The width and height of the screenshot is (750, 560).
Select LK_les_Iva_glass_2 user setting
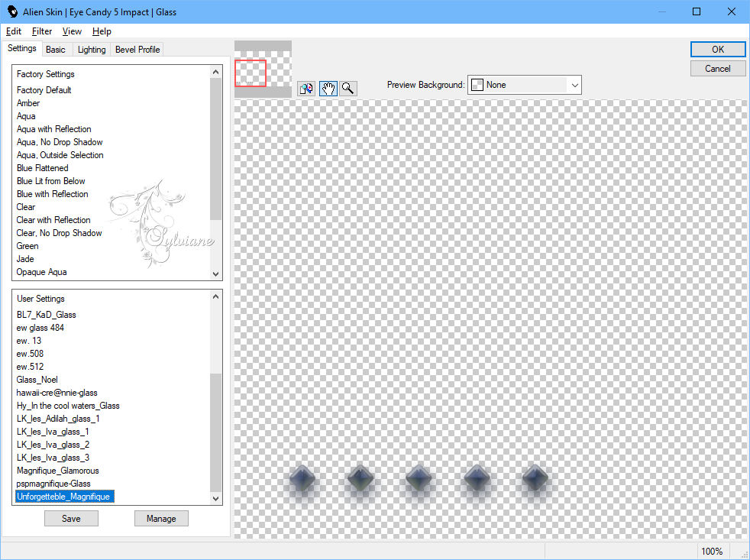53,444
